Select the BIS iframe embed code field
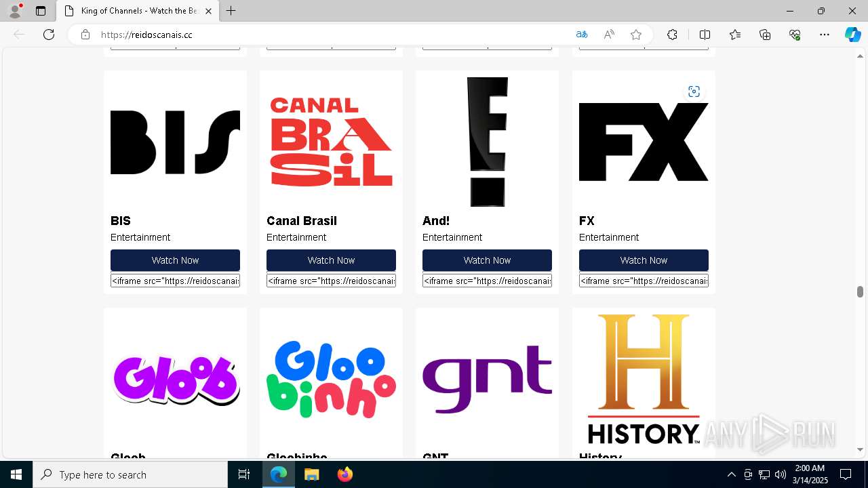This screenshot has height=488, width=868. coord(175,281)
